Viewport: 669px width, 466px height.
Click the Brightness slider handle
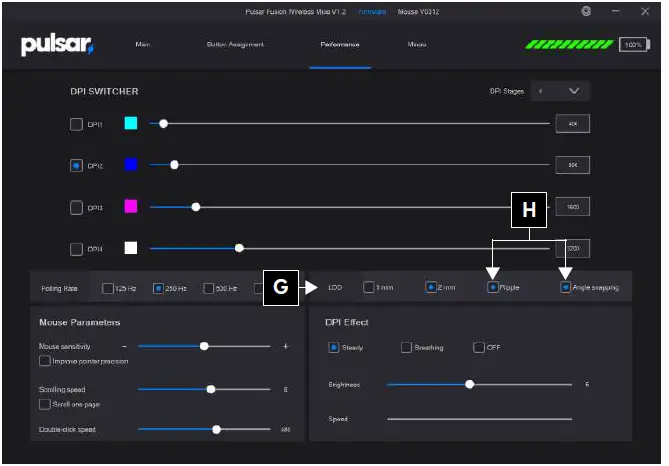point(470,384)
